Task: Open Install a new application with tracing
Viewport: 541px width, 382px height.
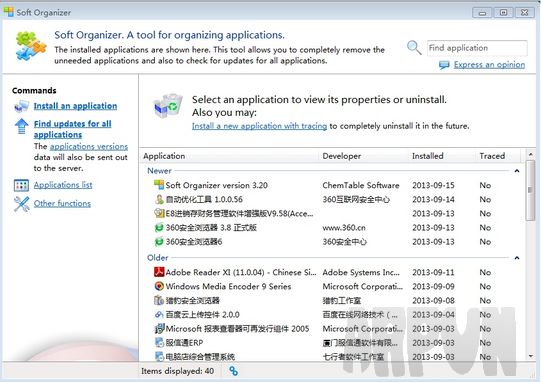Action: pyautogui.click(x=259, y=126)
